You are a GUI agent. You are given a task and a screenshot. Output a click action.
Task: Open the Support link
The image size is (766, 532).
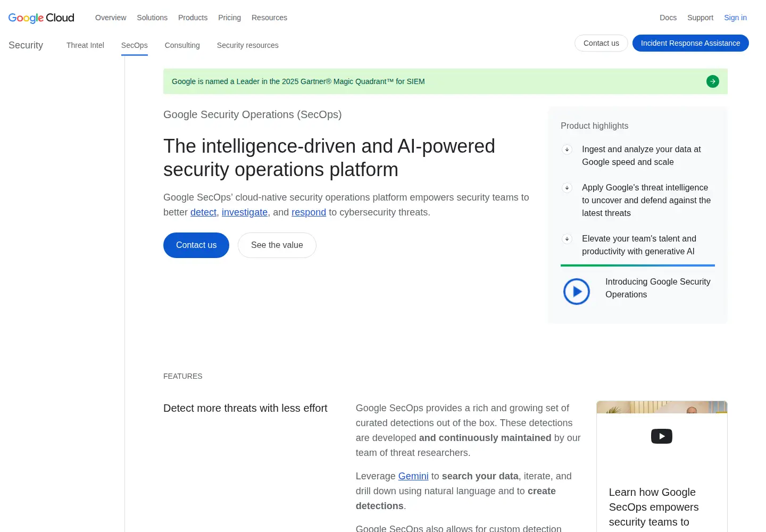pyautogui.click(x=700, y=18)
